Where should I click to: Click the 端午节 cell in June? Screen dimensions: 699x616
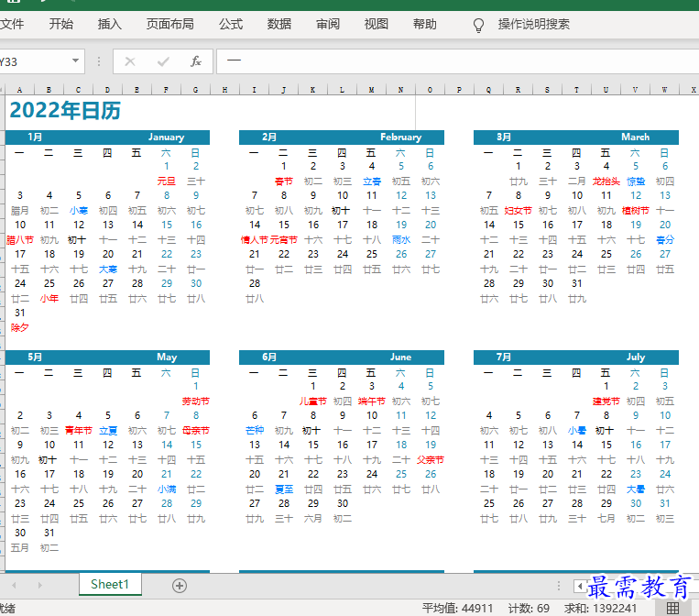372,401
